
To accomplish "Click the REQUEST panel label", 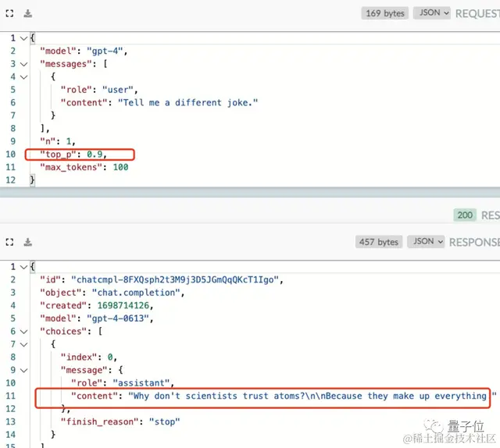I will pos(477,14).
